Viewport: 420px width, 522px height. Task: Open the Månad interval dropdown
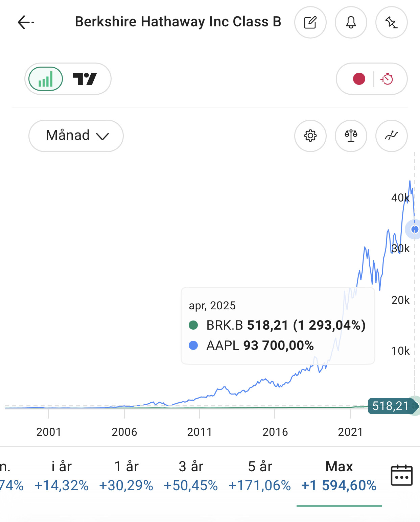point(76,136)
